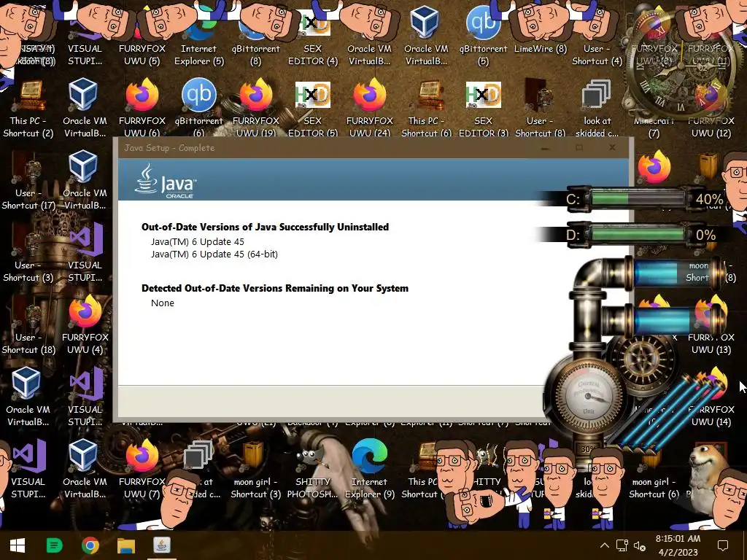This screenshot has height=560, width=747.
Task: Open the 'look at skidded c...' icon
Action: 597,109
